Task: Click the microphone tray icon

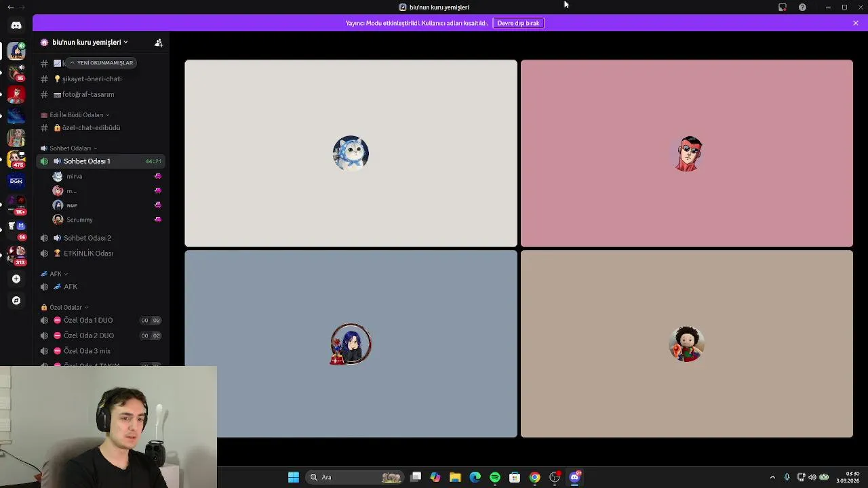Action: tap(787, 477)
